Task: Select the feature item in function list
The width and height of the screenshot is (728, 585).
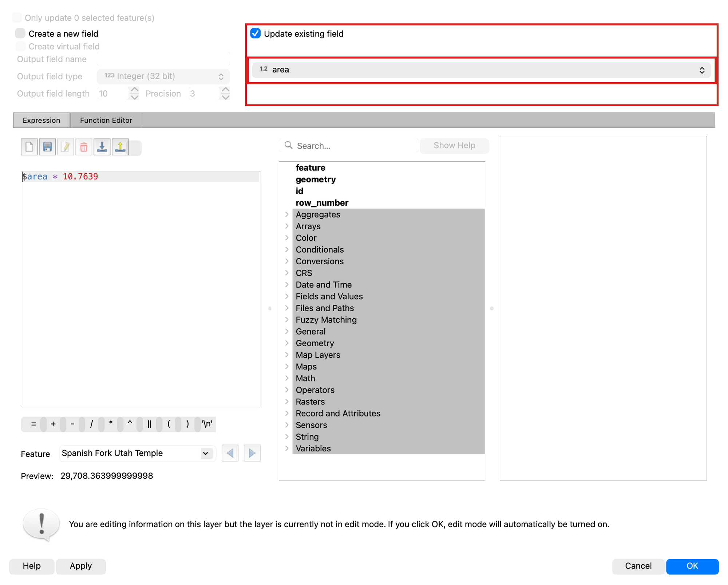Action: coord(310,167)
